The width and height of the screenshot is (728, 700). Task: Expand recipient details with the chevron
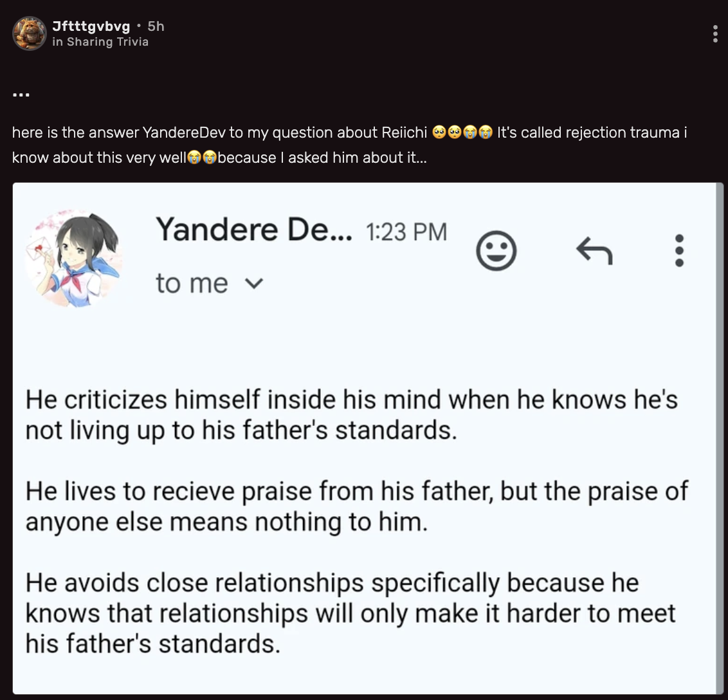click(255, 283)
